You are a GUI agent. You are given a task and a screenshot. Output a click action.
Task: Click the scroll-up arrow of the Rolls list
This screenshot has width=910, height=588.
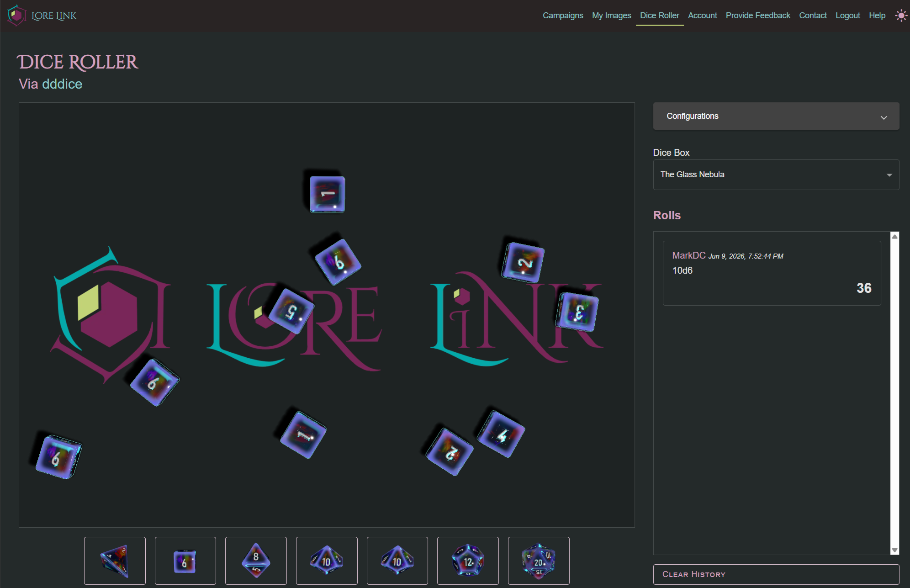(x=895, y=236)
